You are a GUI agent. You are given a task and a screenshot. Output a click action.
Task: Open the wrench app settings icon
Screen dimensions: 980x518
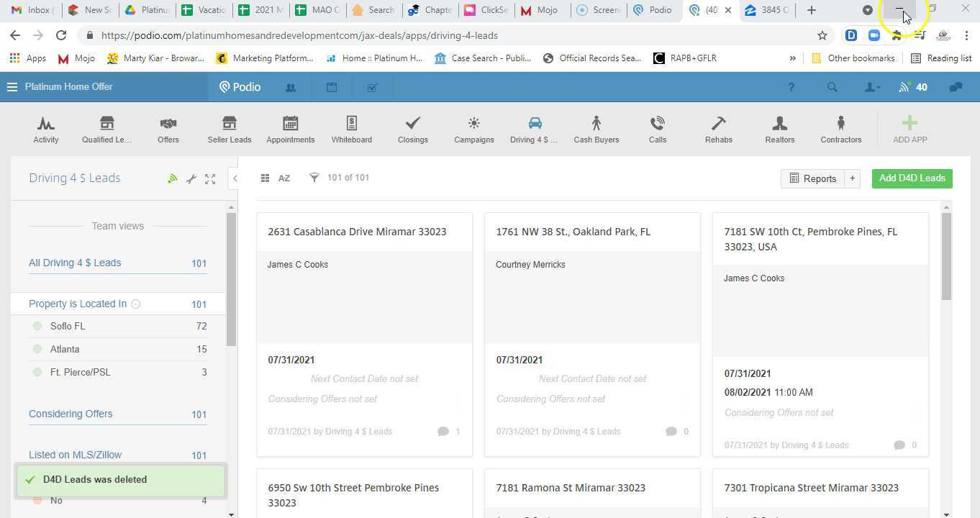tap(191, 178)
